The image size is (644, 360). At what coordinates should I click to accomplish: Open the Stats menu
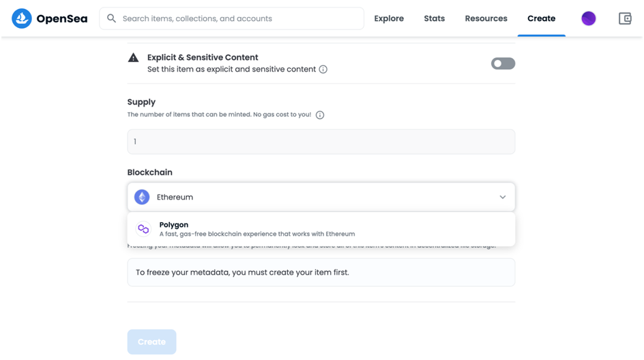pos(435,18)
